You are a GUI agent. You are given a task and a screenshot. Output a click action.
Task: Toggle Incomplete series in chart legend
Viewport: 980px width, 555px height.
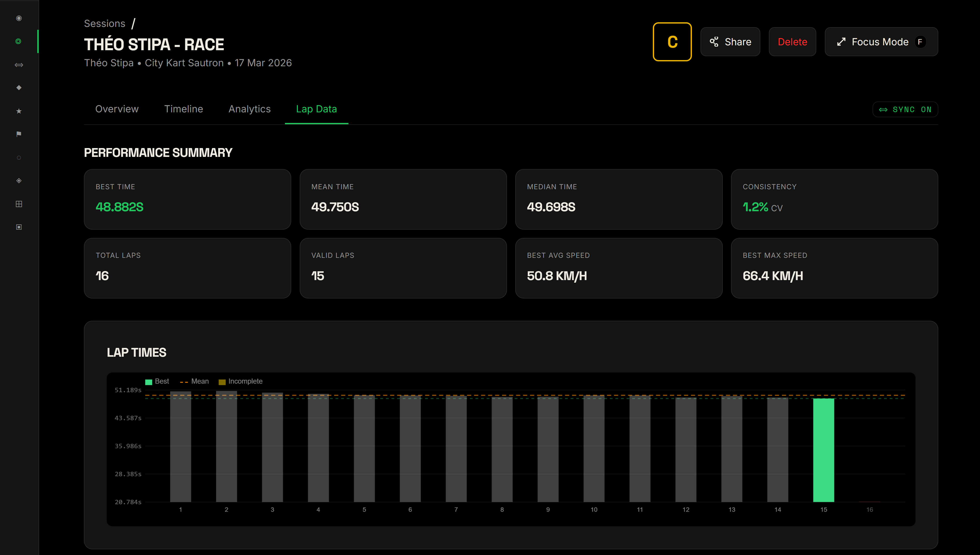click(x=240, y=381)
